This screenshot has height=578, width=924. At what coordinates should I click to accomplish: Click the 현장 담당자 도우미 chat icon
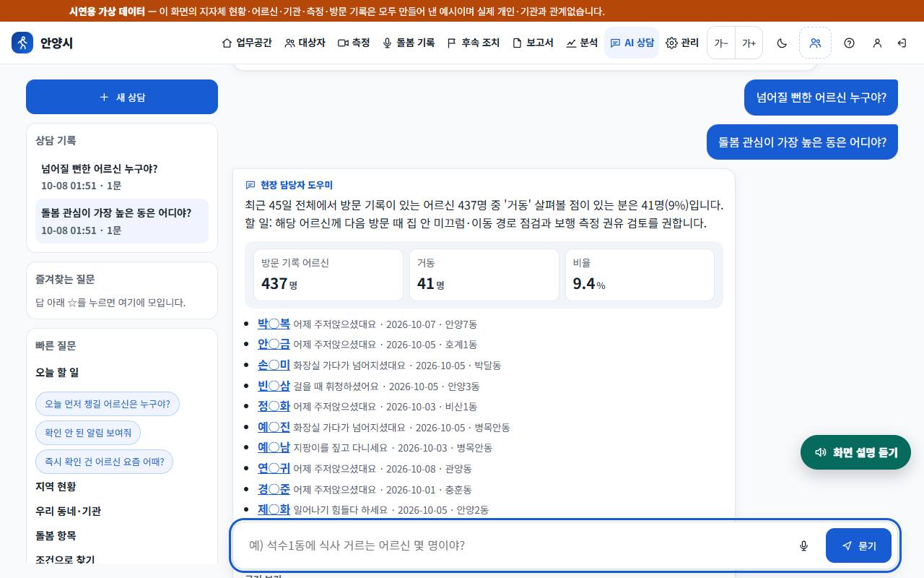(250, 185)
